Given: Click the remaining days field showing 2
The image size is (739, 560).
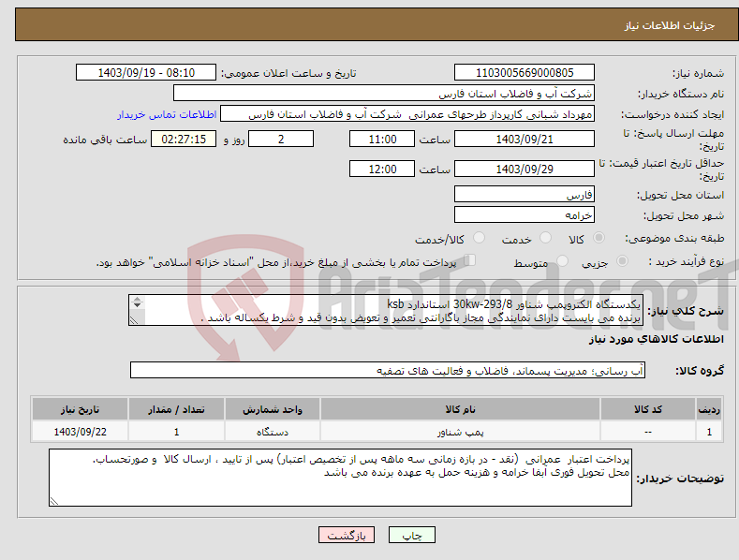Looking at the screenshot, I should click(281, 139).
